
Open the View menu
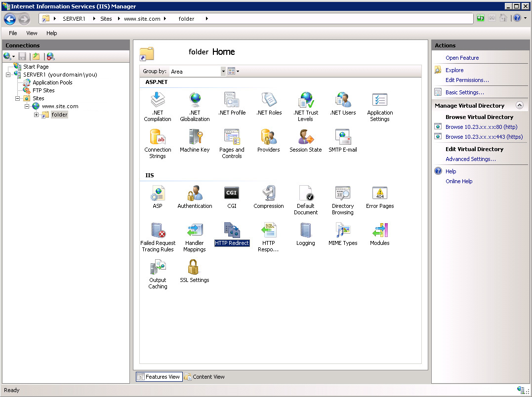click(32, 33)
